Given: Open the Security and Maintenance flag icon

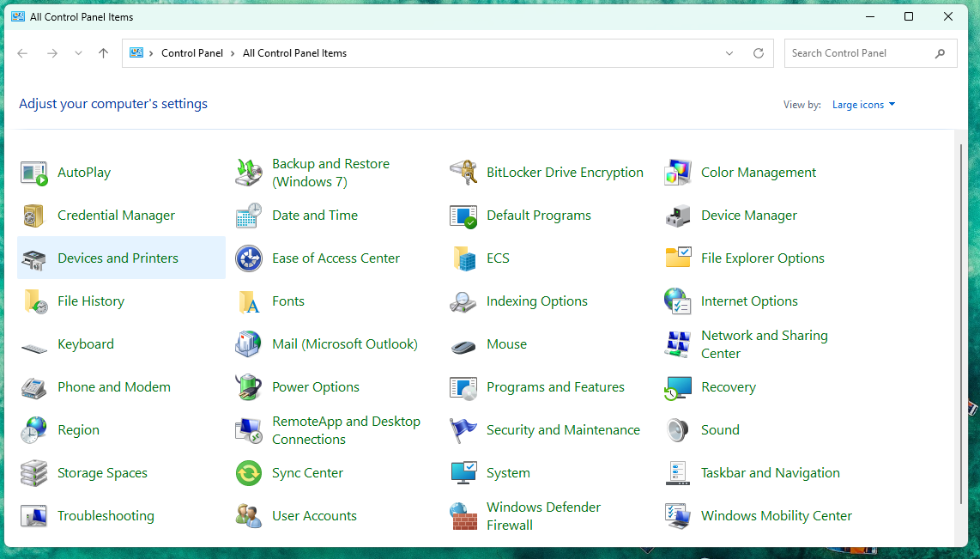Looking at the screenshot, I should [463, 430].
